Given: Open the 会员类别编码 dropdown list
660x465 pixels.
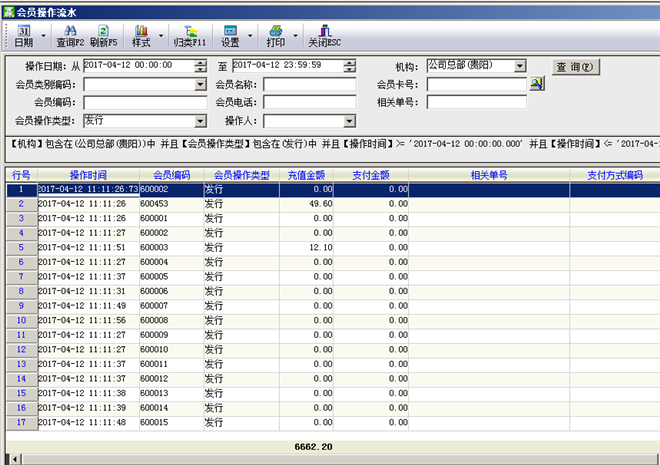Looking at the screenshot, I should click(x=200, y=84).
